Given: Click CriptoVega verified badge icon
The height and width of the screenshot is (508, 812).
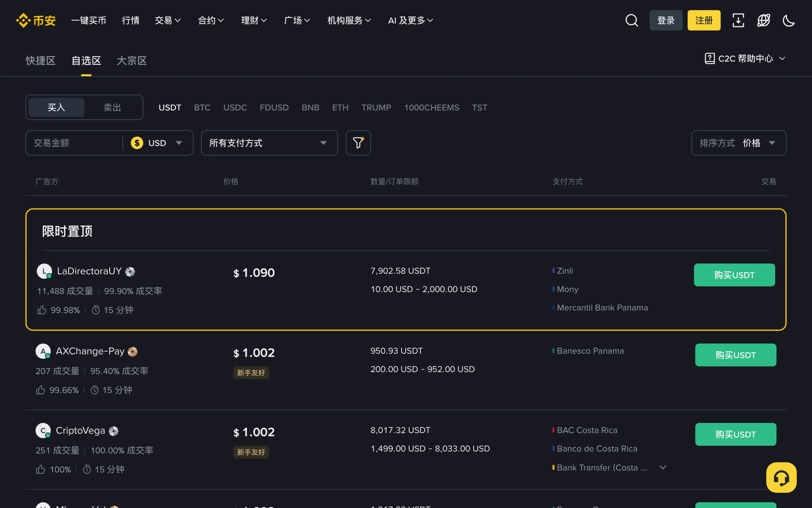Looking at the screenshot, I should (114, 431).
